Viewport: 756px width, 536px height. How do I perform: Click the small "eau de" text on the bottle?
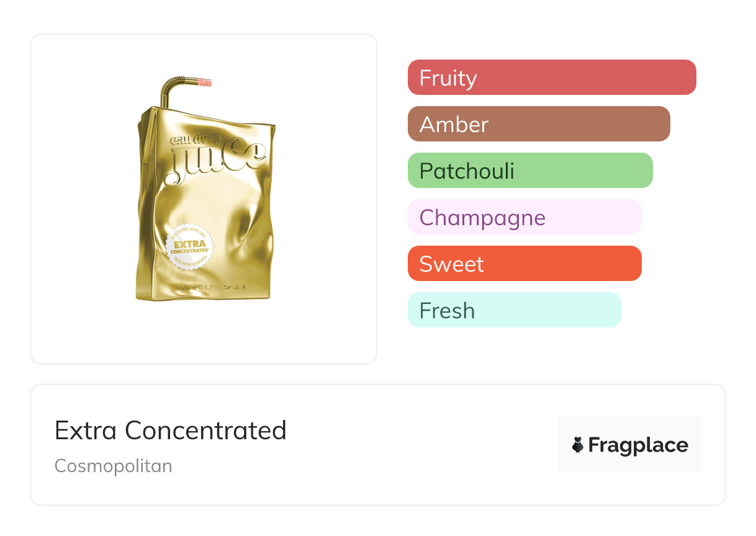(x=189, y=139)
